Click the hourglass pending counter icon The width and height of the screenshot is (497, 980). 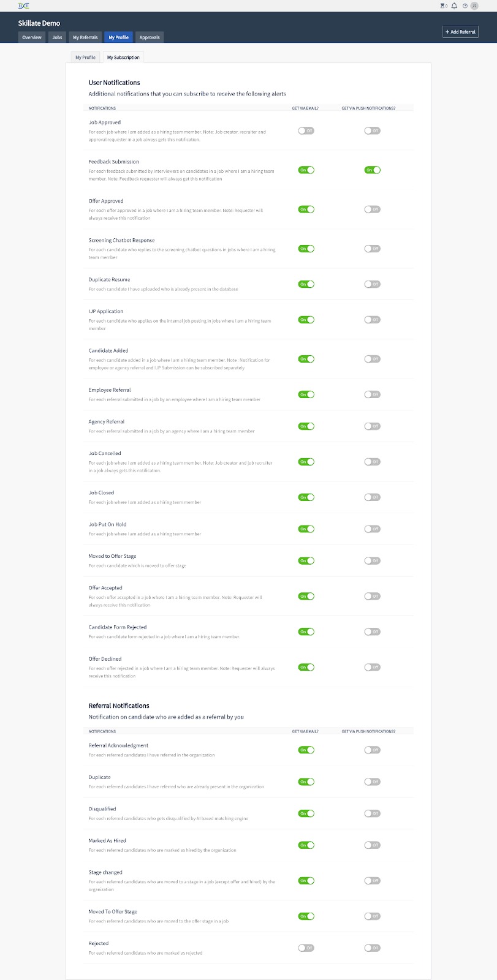(x=442, y=6)
